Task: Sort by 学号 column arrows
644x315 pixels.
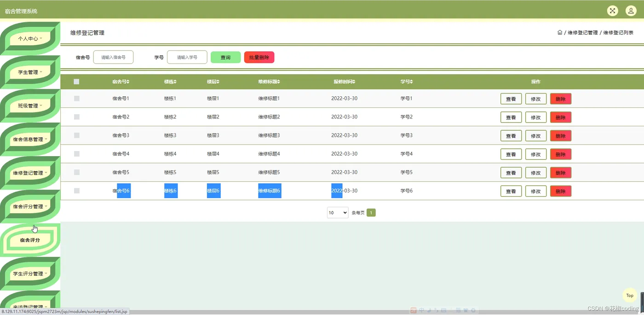Action: tap(411, 82)
